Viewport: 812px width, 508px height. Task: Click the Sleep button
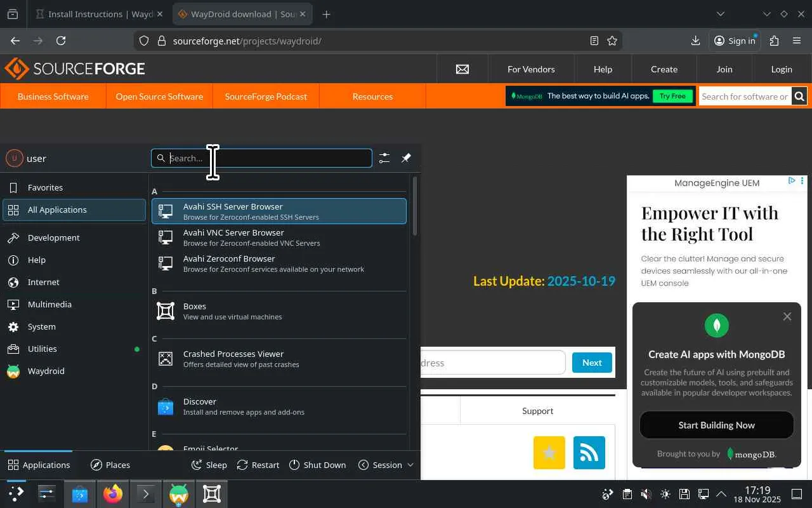click(209, 465)
